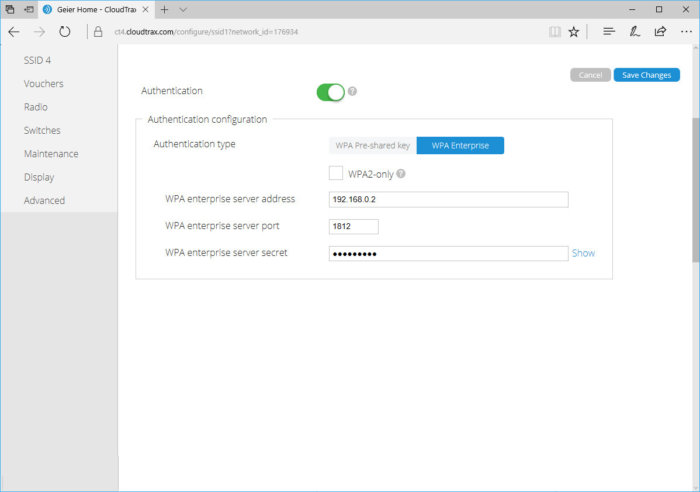The width and height of the screenshot is (700, 492).
Task: Select WPA Enterprise authentication type
Action: 460,146
